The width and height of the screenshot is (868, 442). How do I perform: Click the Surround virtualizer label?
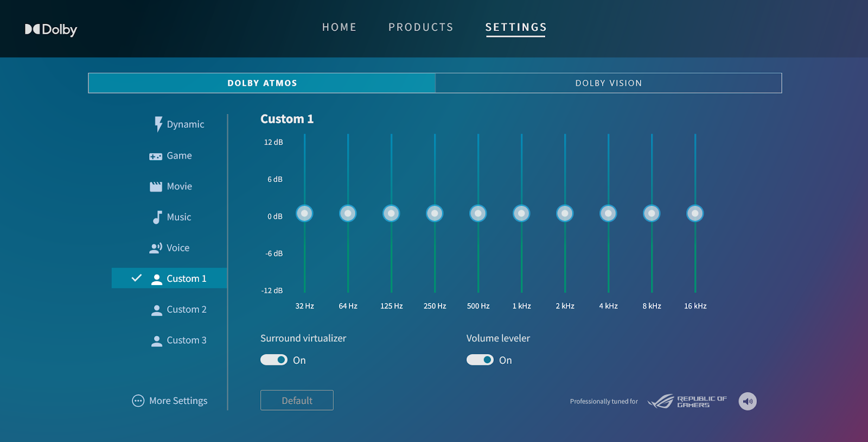(303, 338)
